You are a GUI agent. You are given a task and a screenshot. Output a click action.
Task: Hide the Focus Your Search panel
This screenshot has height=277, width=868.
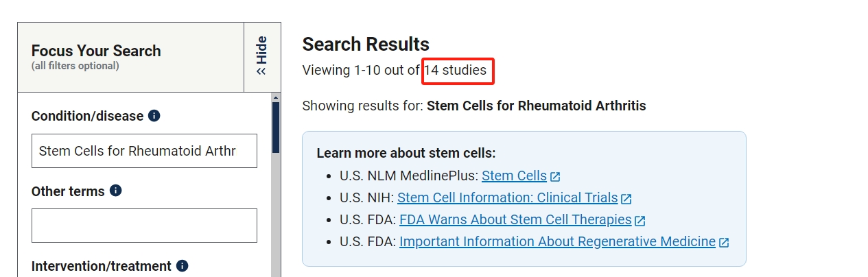click(262, 56)
